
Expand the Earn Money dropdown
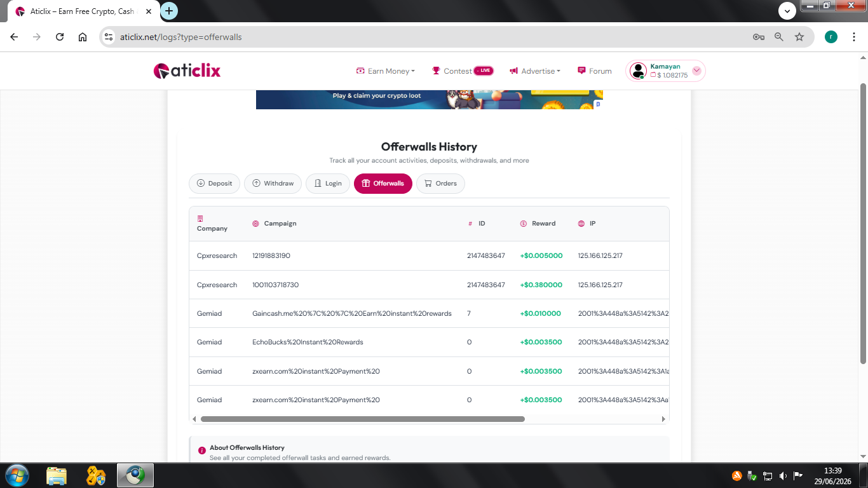385,71
